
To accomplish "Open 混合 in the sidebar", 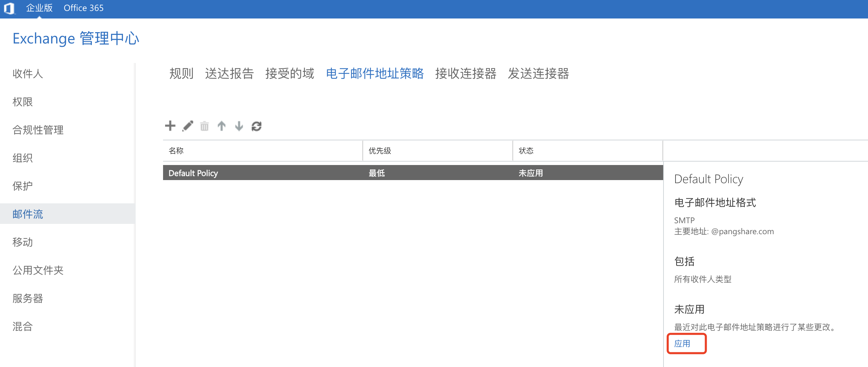I will (23, 326).
